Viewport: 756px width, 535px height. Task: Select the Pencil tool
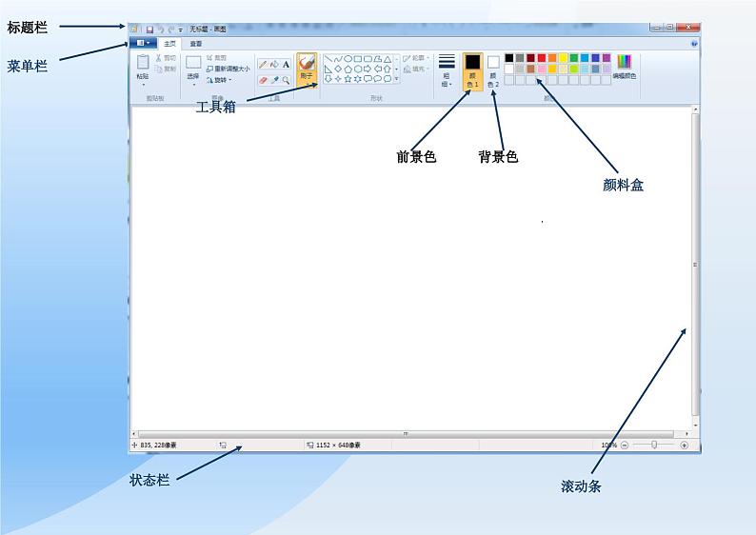tap(263, 64)
